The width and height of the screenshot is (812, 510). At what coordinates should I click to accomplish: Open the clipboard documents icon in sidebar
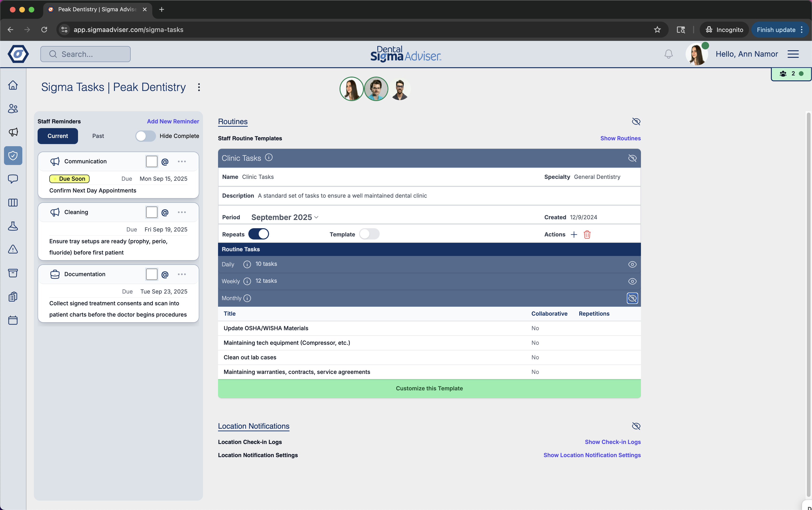click(13, 297)
